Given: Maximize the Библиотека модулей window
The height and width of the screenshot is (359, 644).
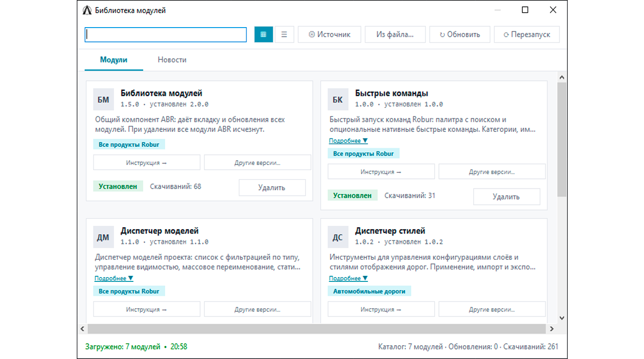Looking at the screenshot, I should (525, 10).
